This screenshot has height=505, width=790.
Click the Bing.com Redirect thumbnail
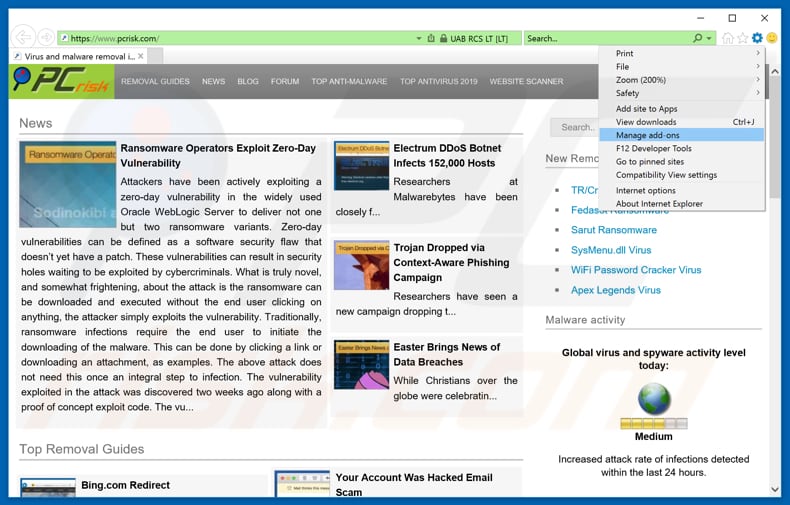click(48, 487)
